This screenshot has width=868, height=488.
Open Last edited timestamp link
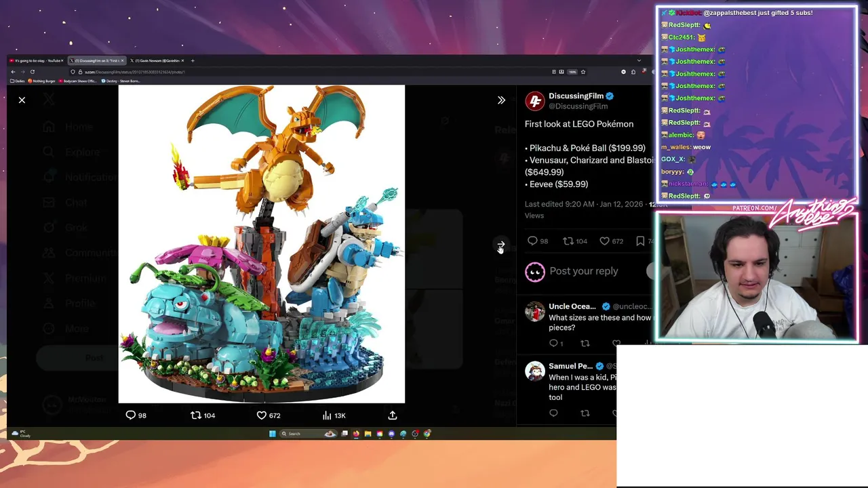[x=585, y=204]
